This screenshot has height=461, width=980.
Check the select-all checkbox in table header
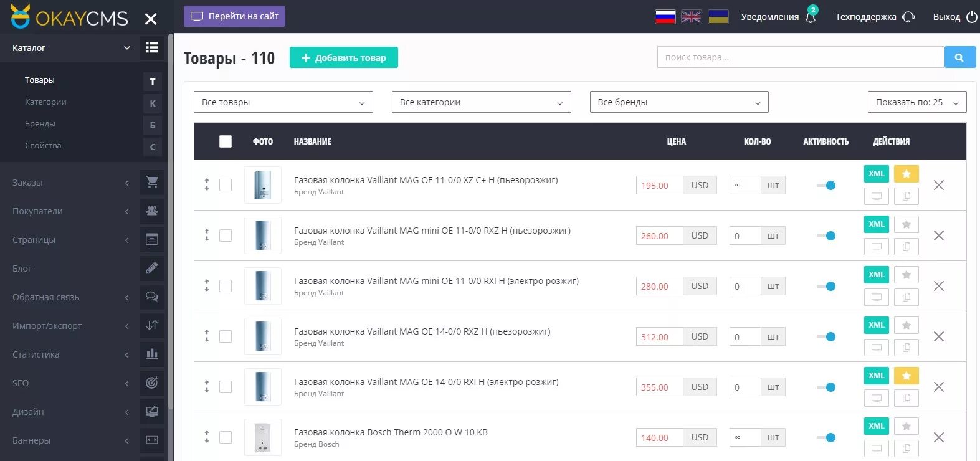[226, 141]
